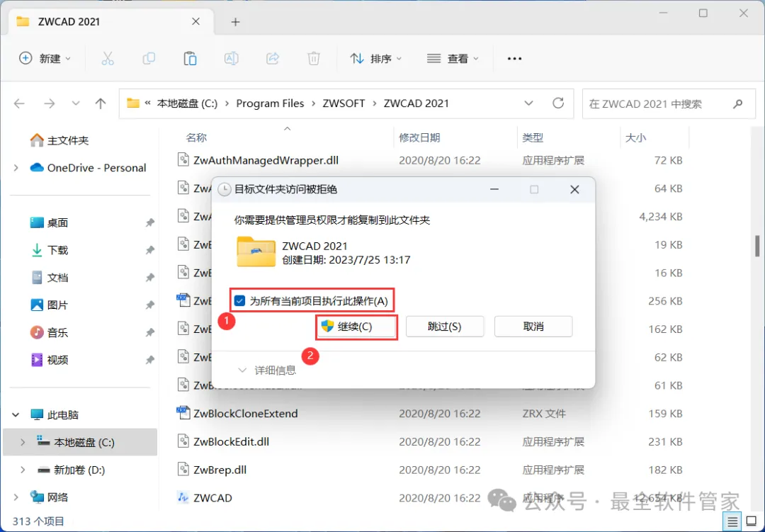The height and width of the screenshot is (532, 765).
Task: Click the Rename icon in toolbar
Action: [231, 59]
